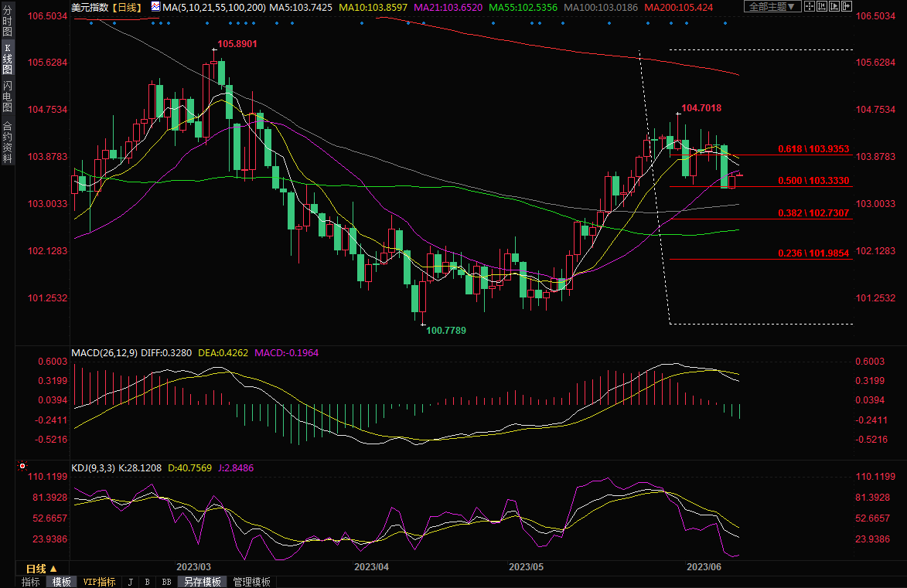Click the MA indicator chart icon
907x588 pixels.
click(155, 7)
